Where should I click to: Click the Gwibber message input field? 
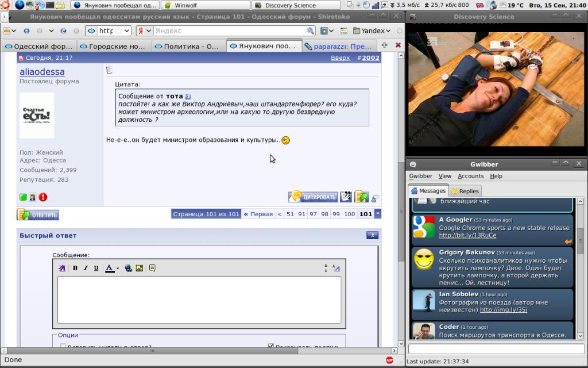496,349
